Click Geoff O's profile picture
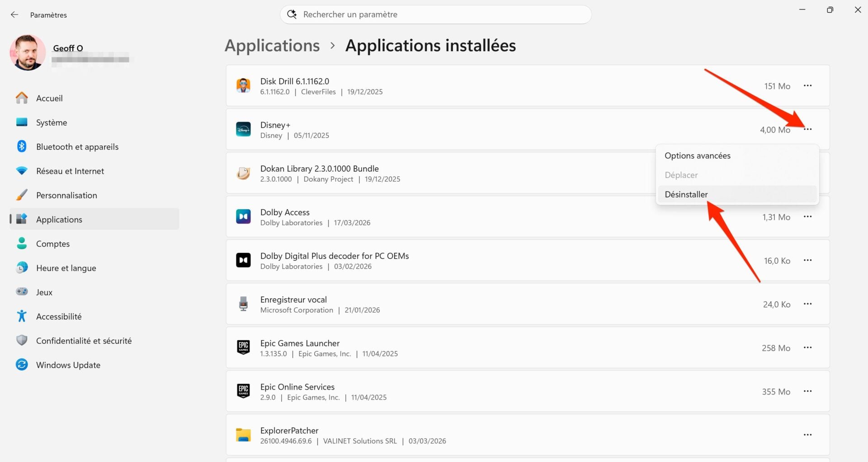The height and width of the screenshot is (462, 868). (28, 52)
